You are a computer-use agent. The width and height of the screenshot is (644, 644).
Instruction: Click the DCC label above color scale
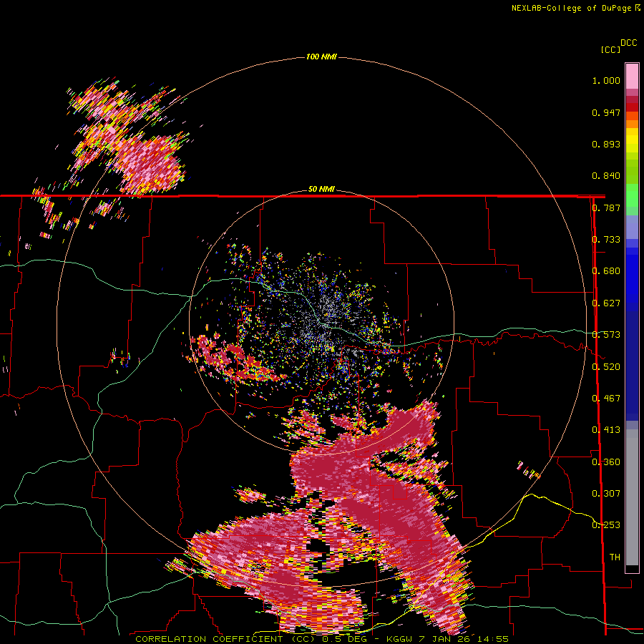point(629,43)
